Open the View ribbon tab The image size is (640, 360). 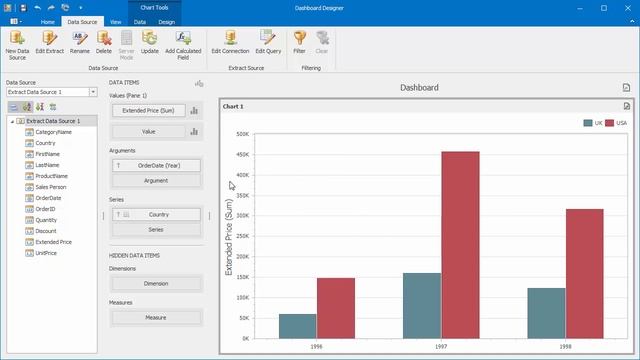coord(116,22)
